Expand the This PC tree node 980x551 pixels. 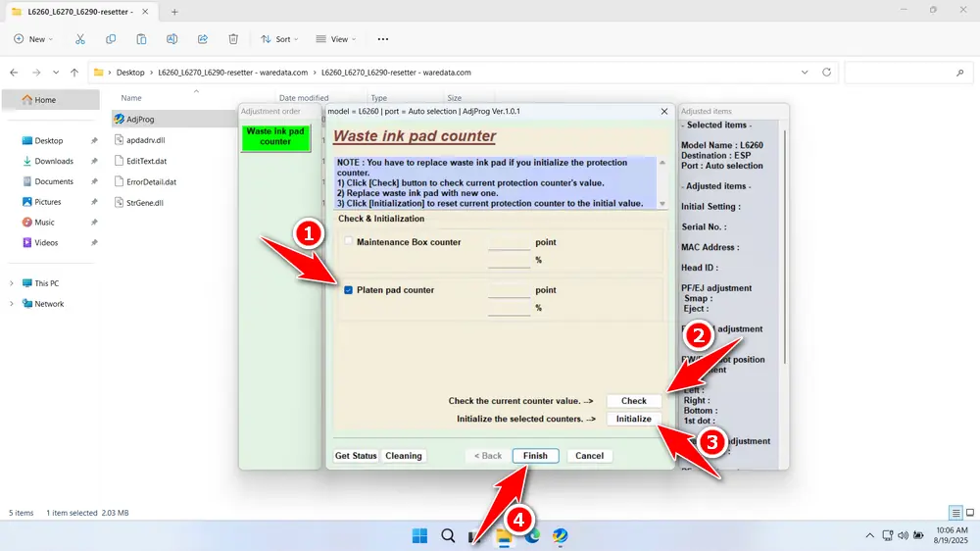[11, 283]
